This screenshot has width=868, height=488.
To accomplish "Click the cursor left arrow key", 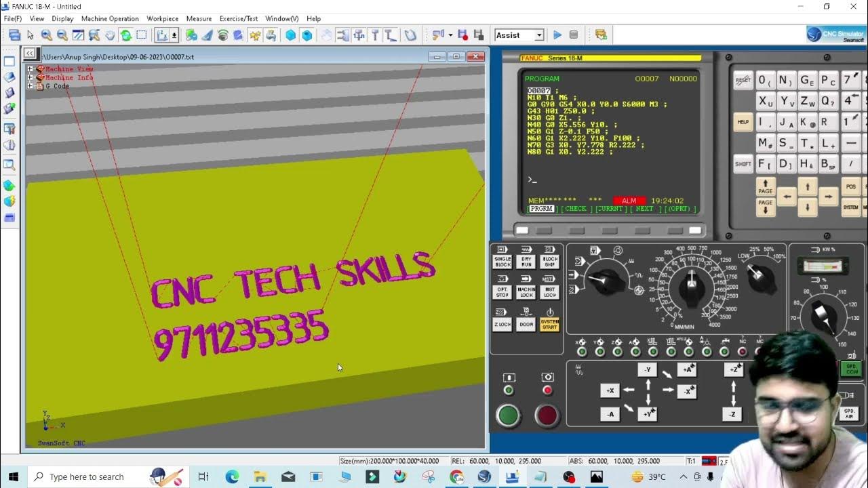I will tap(787, 197).
